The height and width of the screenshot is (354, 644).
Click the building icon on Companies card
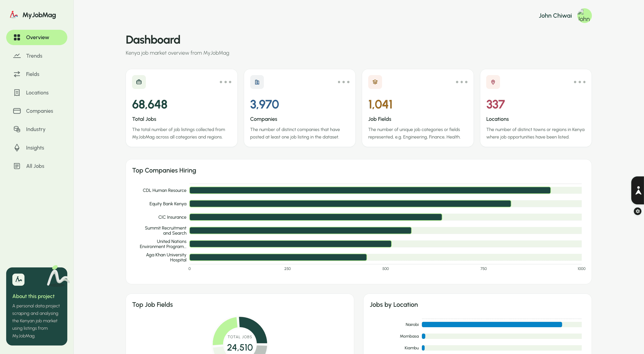(x=257, y=82)
